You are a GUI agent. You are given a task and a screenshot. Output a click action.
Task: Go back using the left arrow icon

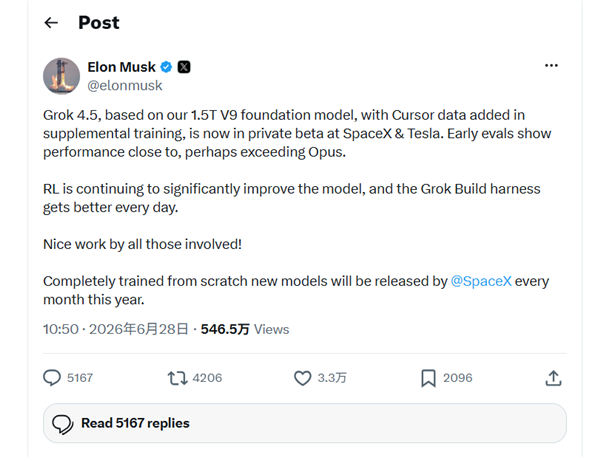pyautogui.click(x=51, y=23)
